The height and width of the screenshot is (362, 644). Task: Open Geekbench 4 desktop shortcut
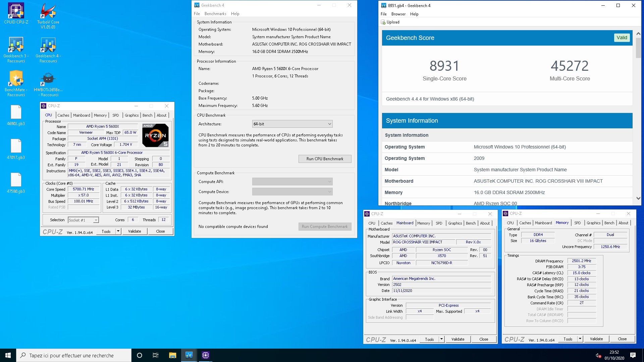48,50
